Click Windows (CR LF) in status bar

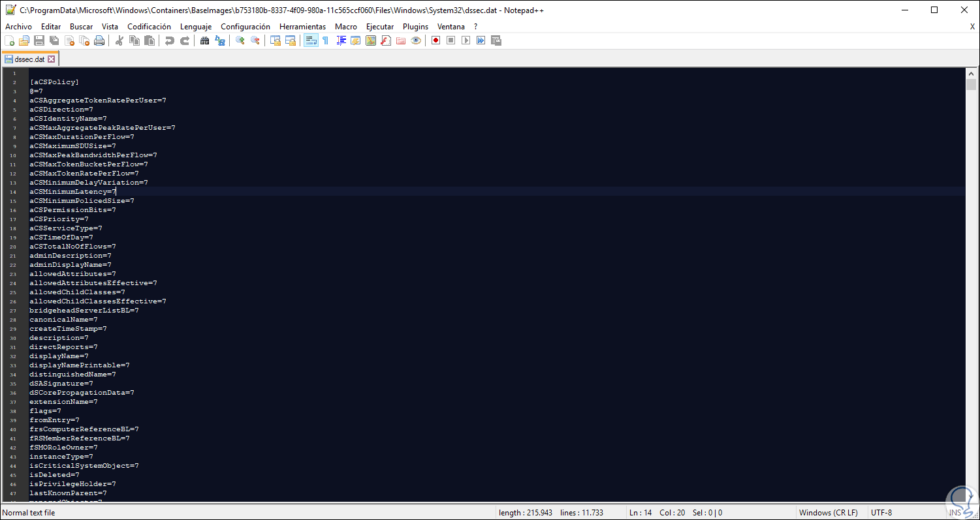point(828,513)
